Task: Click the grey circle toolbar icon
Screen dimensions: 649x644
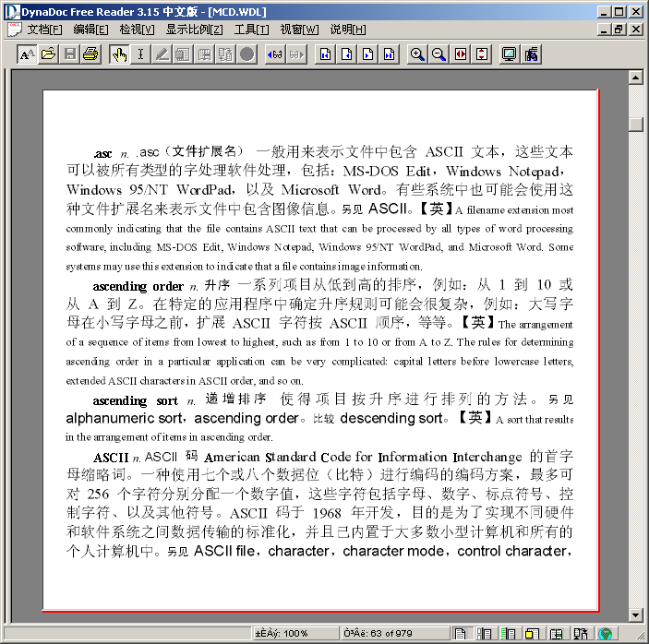Action: click(x=247, y=54)
